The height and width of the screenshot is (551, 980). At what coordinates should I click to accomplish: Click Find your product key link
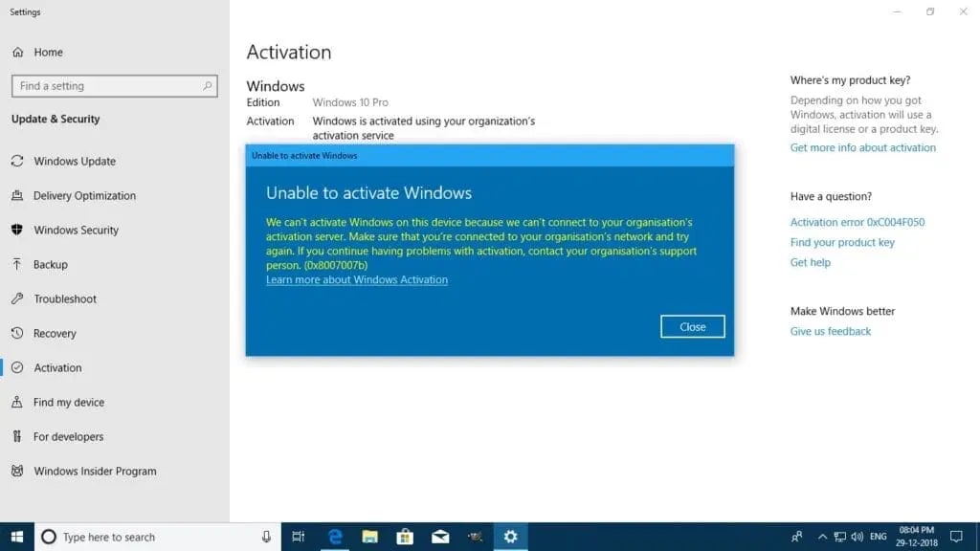pos(842,242)
